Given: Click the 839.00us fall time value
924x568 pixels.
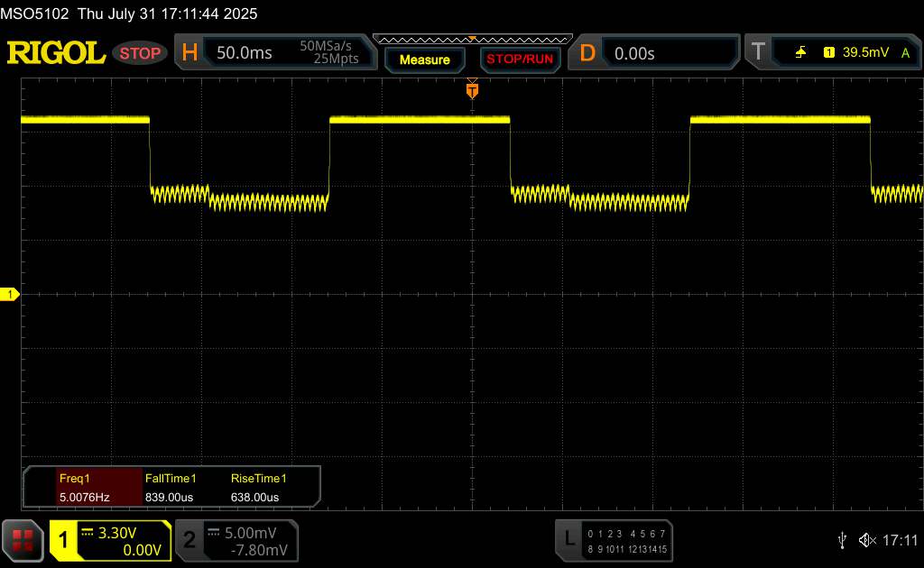Looking at the screenshot, I should click(169, 498).
